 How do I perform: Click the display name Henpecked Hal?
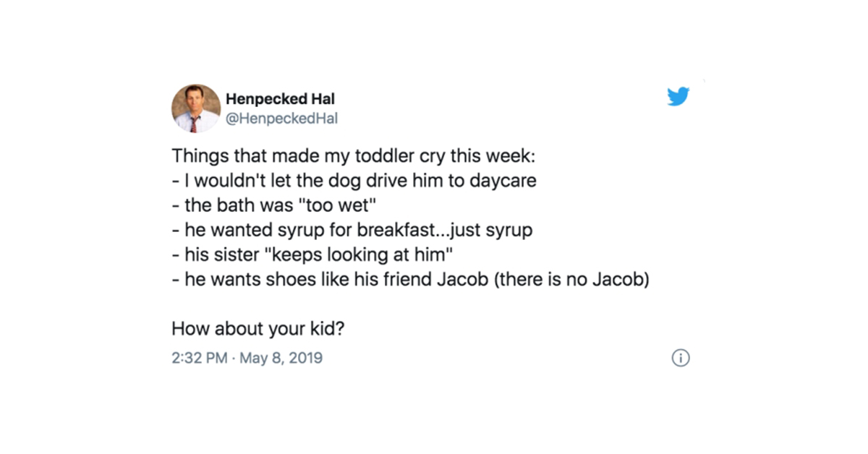280,99
